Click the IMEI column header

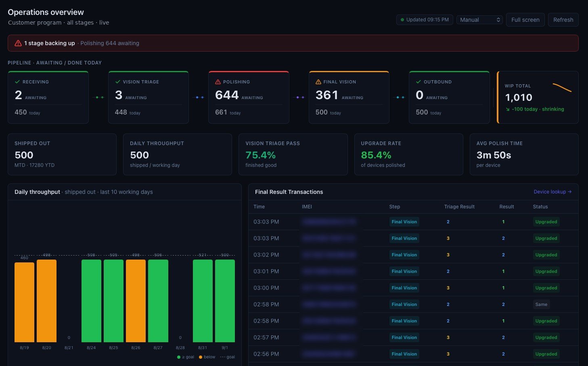[307, 207]
